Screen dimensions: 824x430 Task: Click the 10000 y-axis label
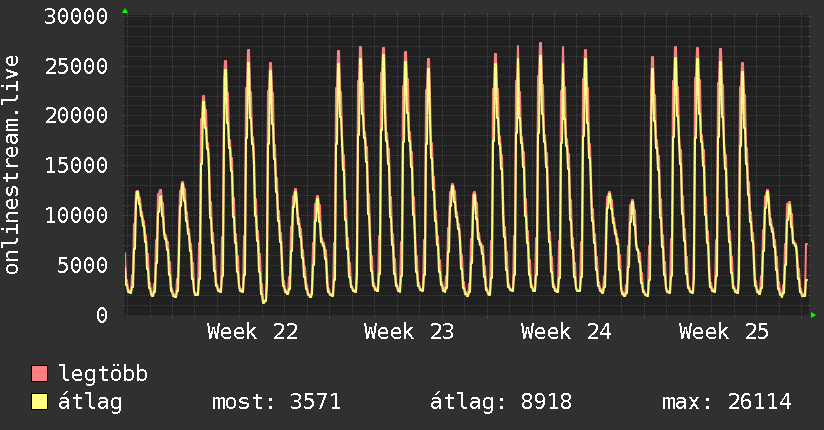pos(76,215)
